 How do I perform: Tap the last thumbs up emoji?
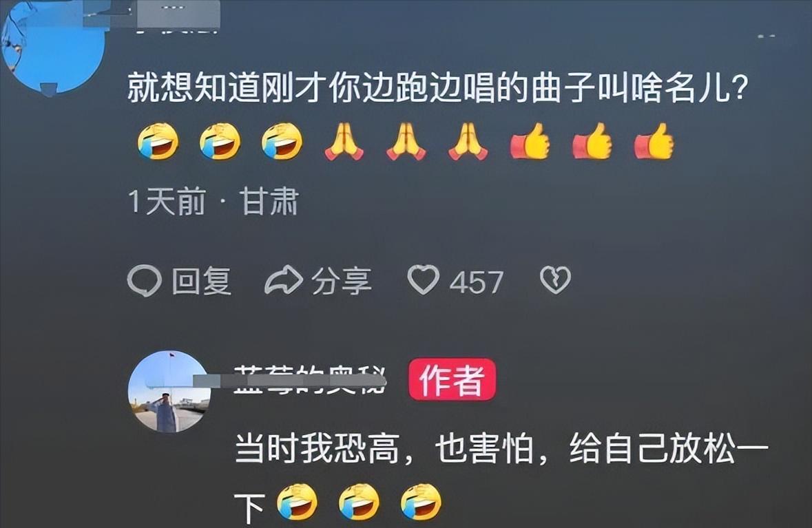[x=654, y=141]
